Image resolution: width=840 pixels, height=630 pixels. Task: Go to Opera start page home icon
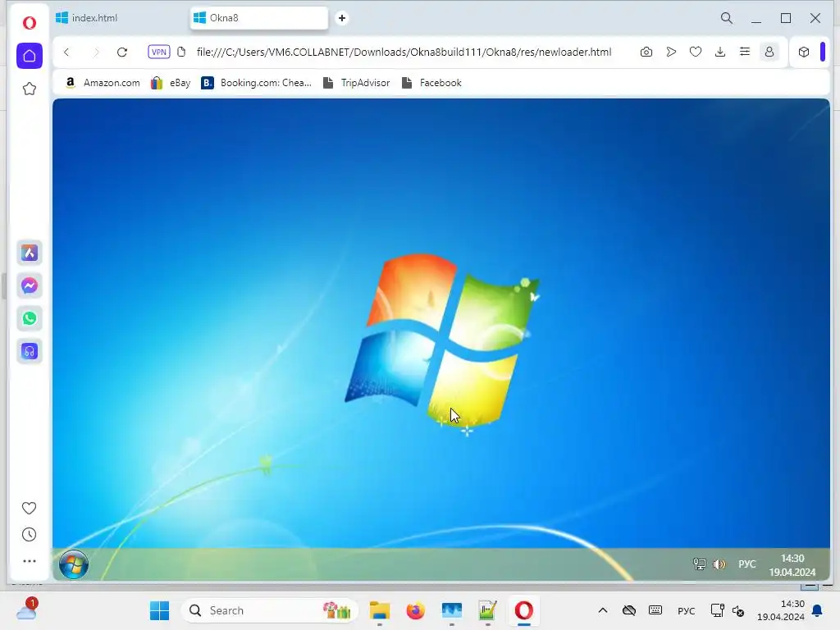30,56
